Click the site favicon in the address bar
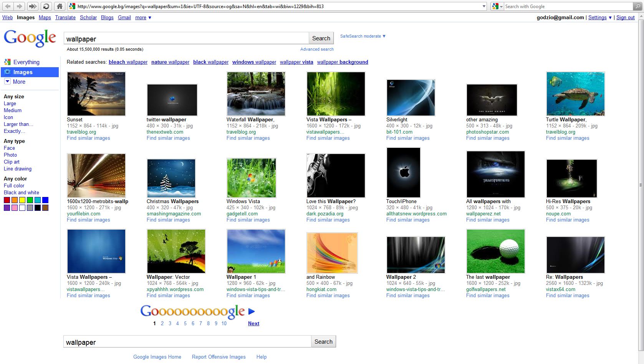644x364 pixels. [x=72, y=6]
